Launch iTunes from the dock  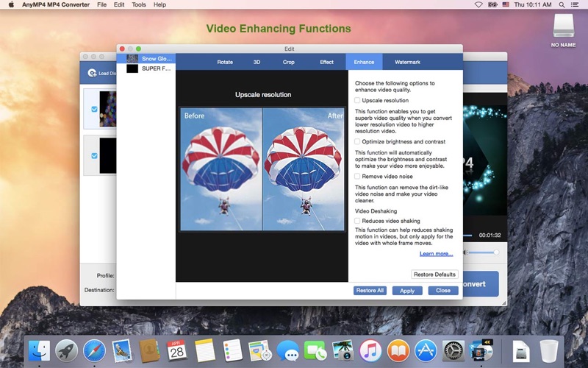370,351
